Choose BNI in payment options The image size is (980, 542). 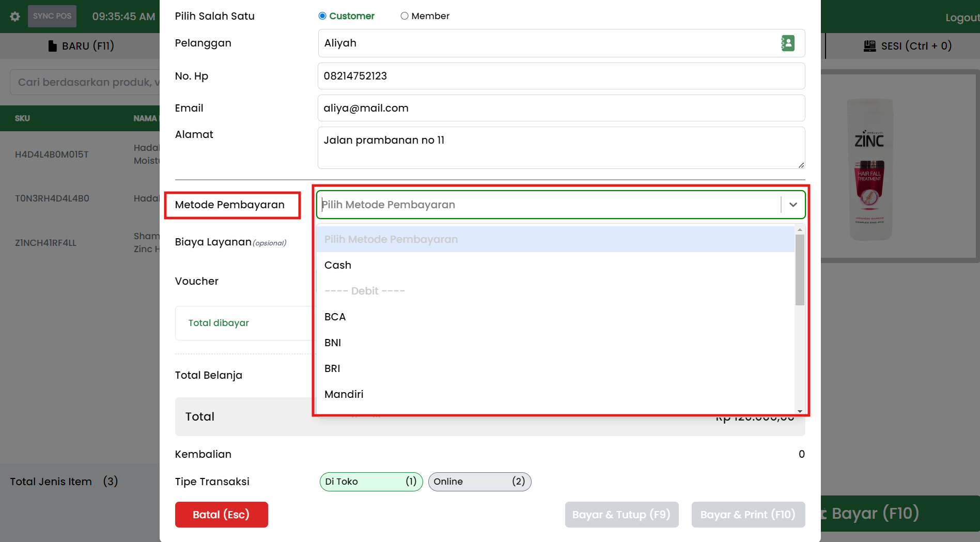(x=333, y=343)
